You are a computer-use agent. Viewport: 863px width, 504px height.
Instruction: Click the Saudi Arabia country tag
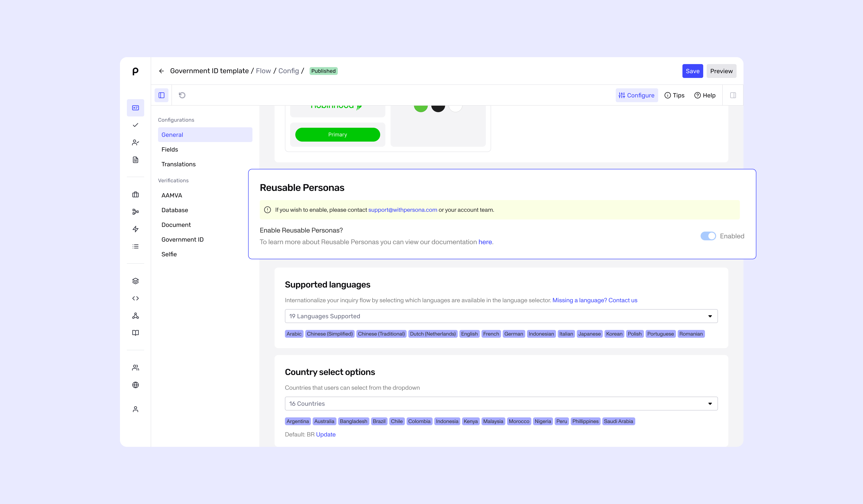pos(618,421)
